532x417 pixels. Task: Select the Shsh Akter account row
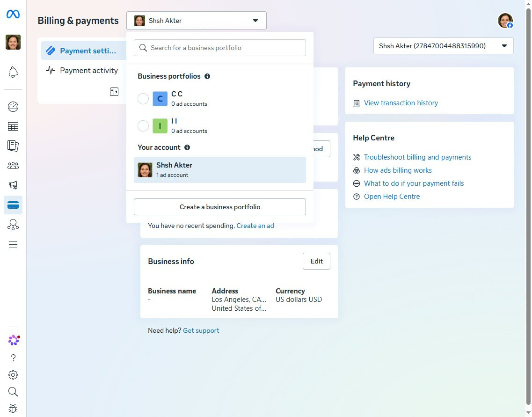tap(220, 170)
